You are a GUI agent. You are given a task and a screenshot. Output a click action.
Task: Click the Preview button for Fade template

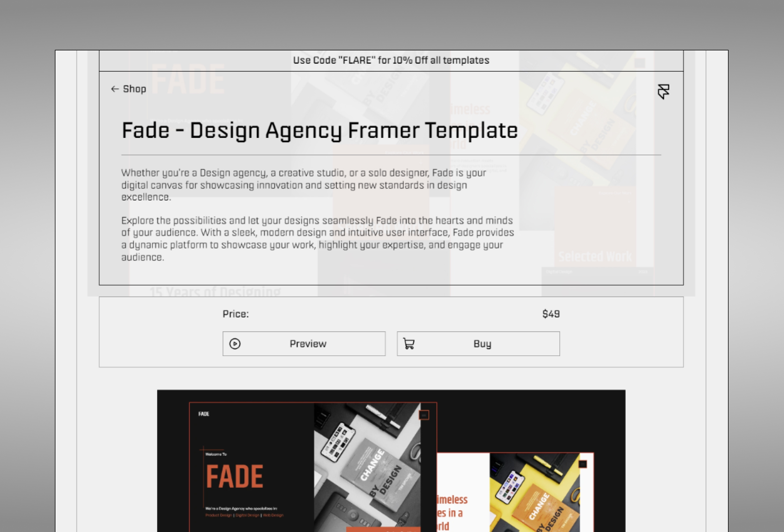click(303, 343)
